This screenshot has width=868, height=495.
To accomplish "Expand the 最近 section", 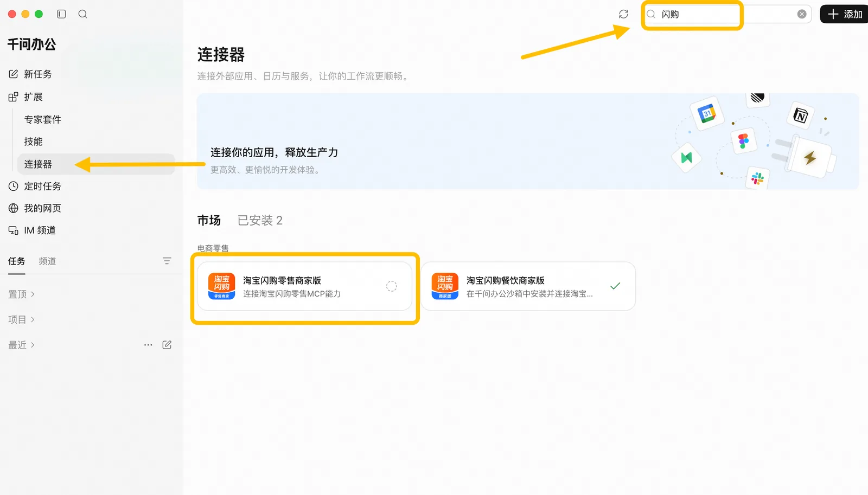I will click(21, 345).
